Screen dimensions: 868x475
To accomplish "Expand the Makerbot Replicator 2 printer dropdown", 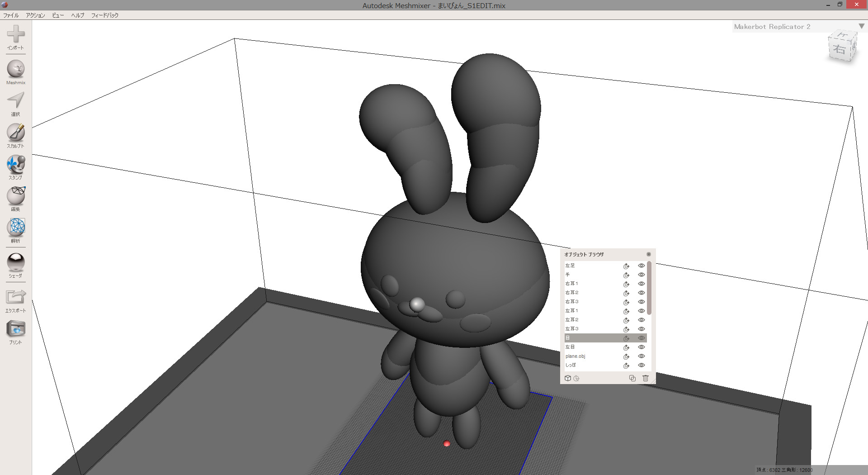I will (861, 26).
